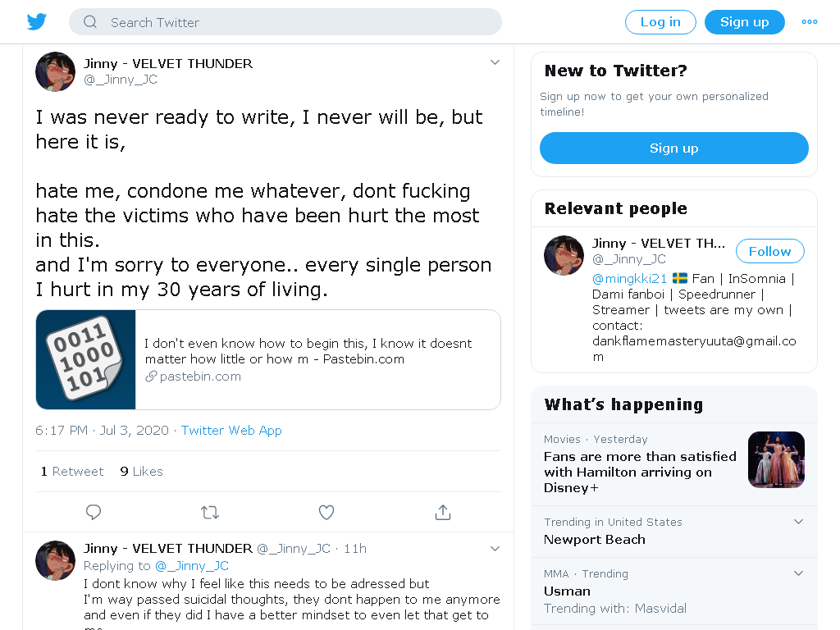This screenshot has width=840, height=630.
Task: Reply to the main tweet
Action: pyautogui.click(x=94, y=512)
